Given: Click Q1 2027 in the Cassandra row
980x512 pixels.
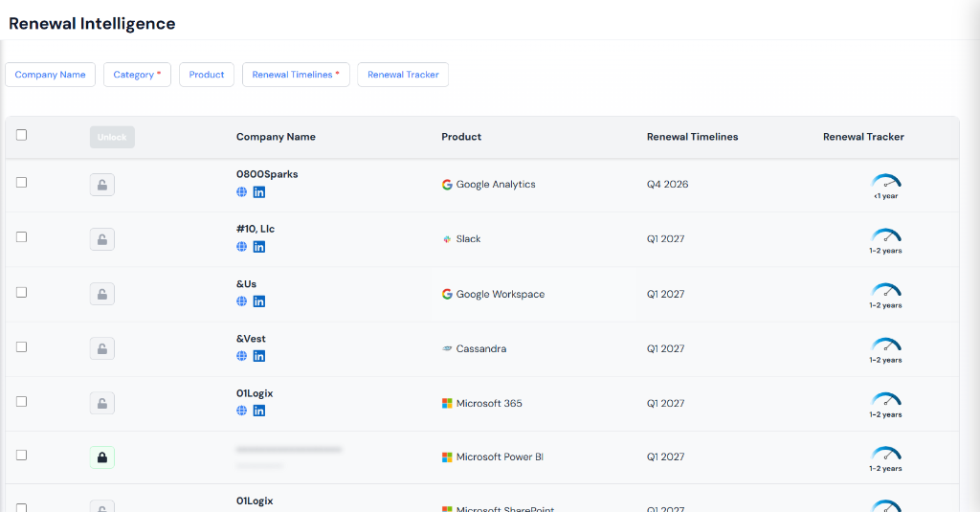Looking at the screenshot, I should [x=666, y=349].
